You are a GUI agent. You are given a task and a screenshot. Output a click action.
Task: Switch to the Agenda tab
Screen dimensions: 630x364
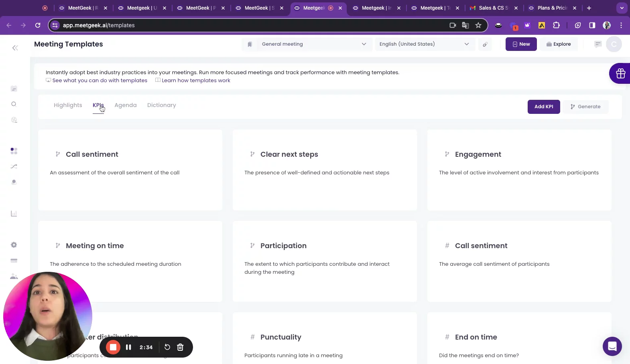tap(126, 105)
